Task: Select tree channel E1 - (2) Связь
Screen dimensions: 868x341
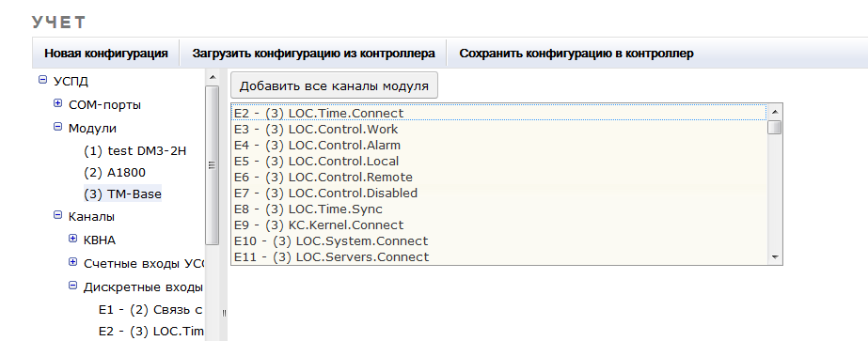Action: click(x=151, y=310)
